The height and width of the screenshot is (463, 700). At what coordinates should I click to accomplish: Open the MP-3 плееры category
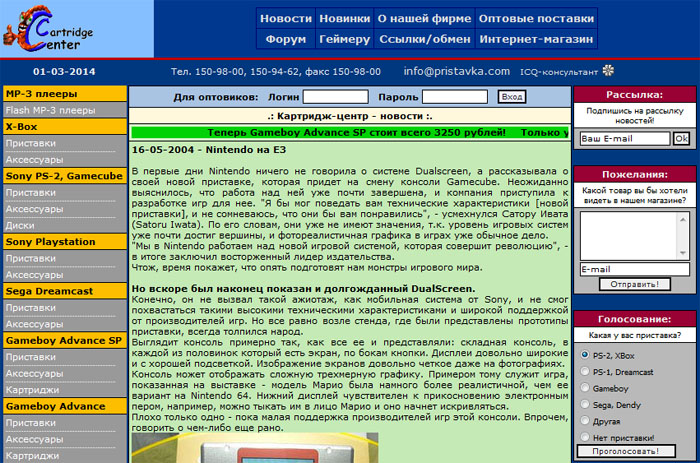pos(65,94)
